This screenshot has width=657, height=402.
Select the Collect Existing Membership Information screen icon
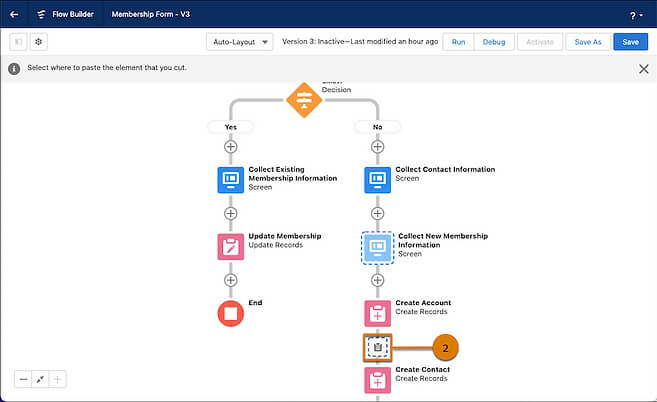(x=231, y=179)
